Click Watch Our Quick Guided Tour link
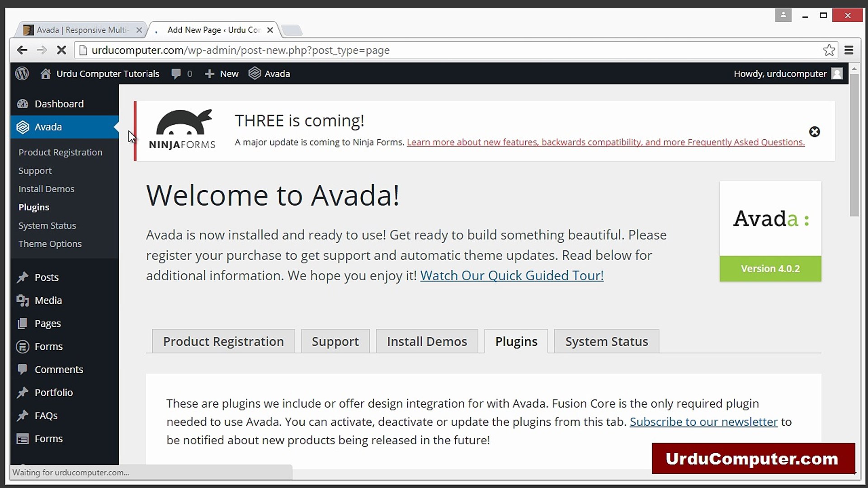Image resolution: width=868 pixels, height=488 pixels. [512, 275]
